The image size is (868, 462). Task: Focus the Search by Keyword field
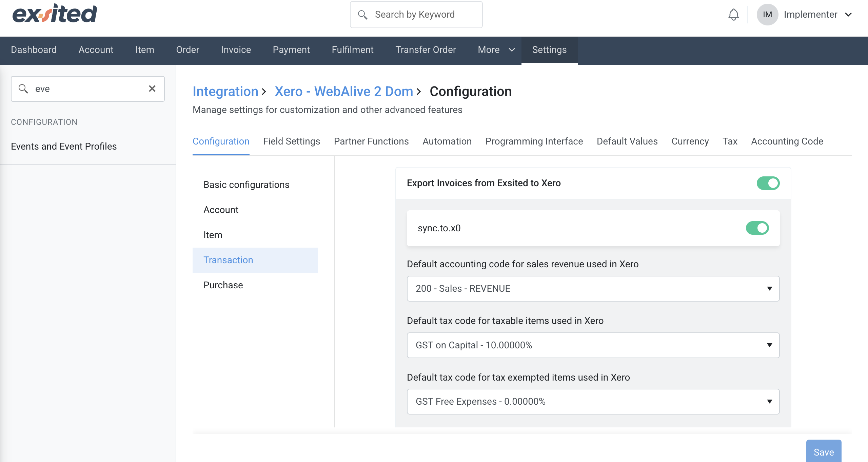416,15
